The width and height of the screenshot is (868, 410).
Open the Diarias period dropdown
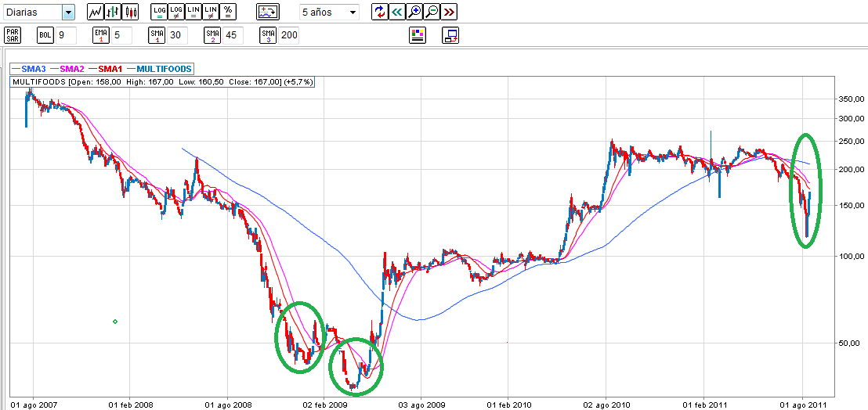point(69,12)
